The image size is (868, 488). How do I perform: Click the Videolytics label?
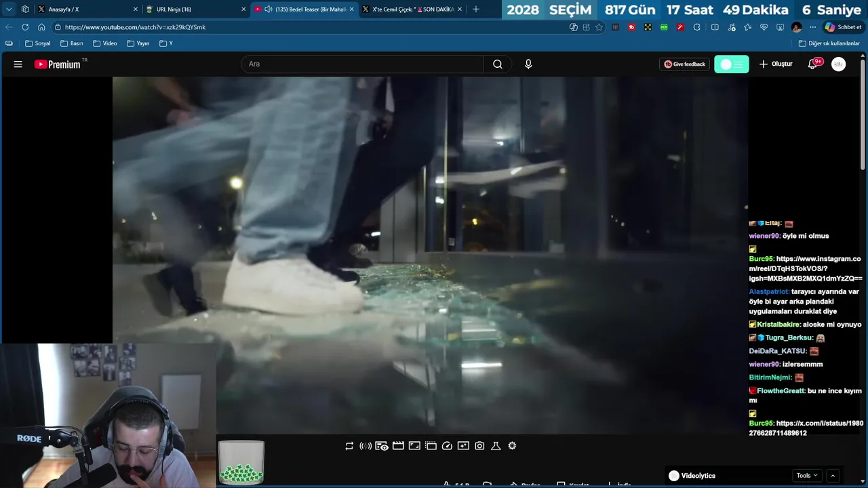pos(698,476)
